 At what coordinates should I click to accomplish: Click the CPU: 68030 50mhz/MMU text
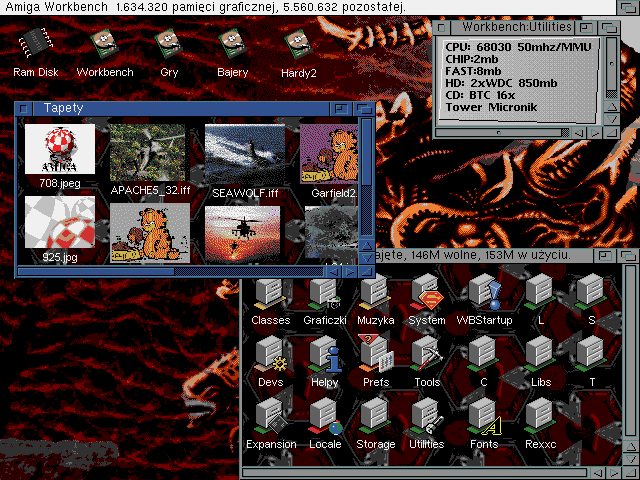click(518, 47)
